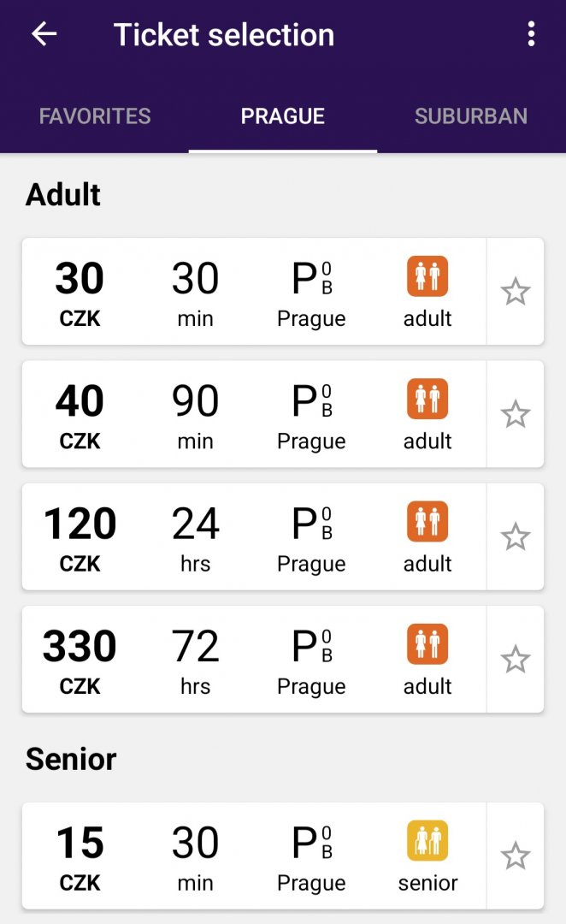Tap the back arrow icon
The height and width of the screenshot is (924, 566).
[x=44, y=34]
